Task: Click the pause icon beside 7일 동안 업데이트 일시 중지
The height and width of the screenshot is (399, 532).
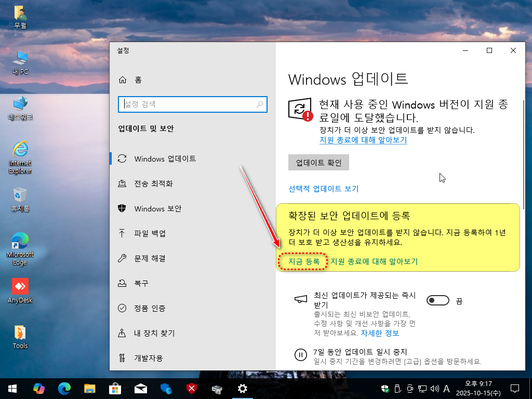Action: click(x=301, y=355)
